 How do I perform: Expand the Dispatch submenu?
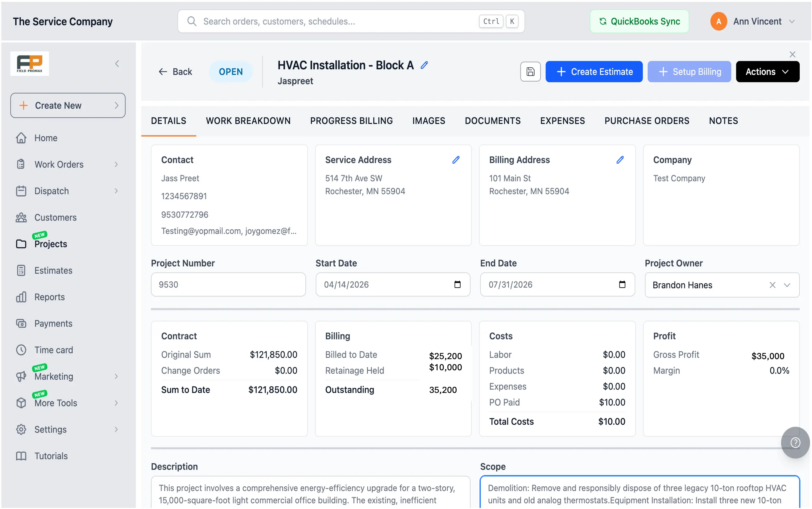tap(116, 191)
